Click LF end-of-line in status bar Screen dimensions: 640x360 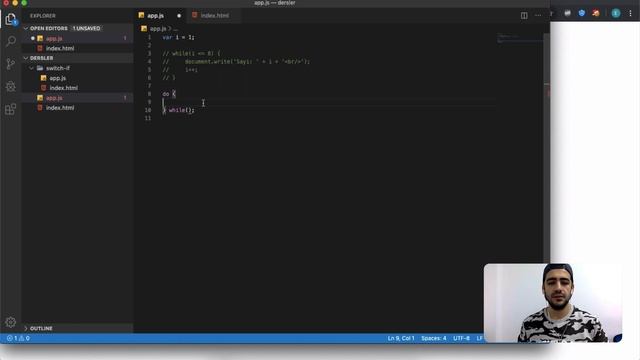click(x=480, y=338)
